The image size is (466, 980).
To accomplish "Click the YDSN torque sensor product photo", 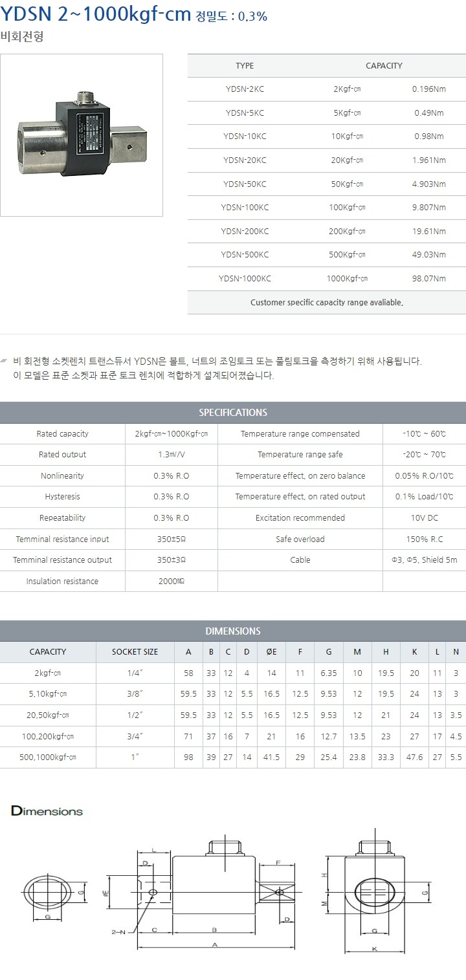I will [81, 135].
